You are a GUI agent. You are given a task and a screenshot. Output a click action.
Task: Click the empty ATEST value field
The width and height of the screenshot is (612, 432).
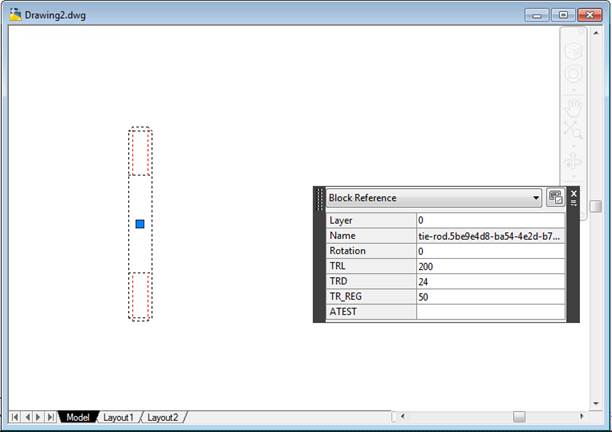tap(490, 312)
